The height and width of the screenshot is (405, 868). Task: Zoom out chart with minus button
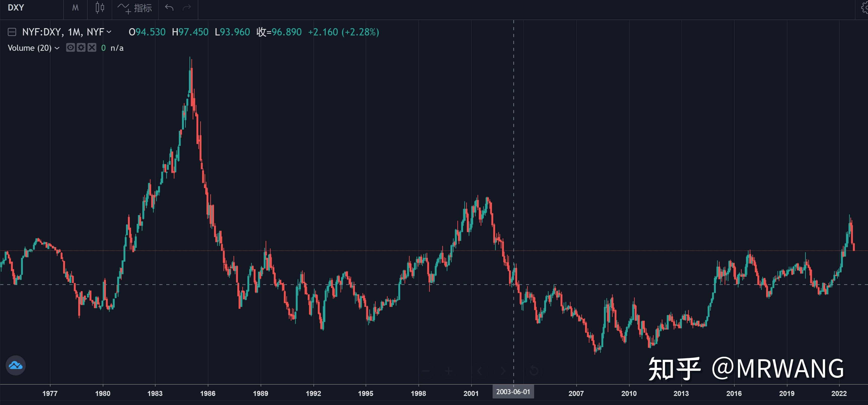tap(426, 371)
